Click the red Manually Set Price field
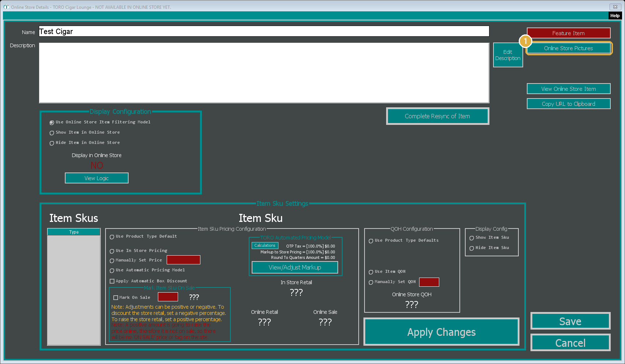 (x=184, y=260)
